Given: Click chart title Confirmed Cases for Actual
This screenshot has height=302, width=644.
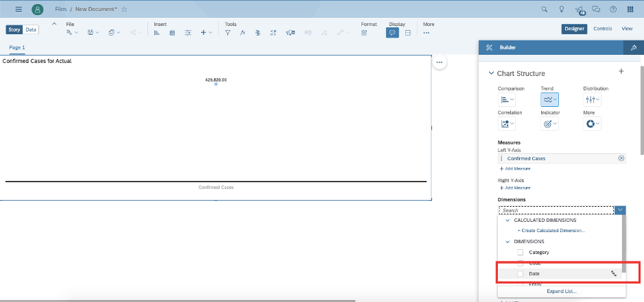Looking at the screenshot, I should [37, 61].
